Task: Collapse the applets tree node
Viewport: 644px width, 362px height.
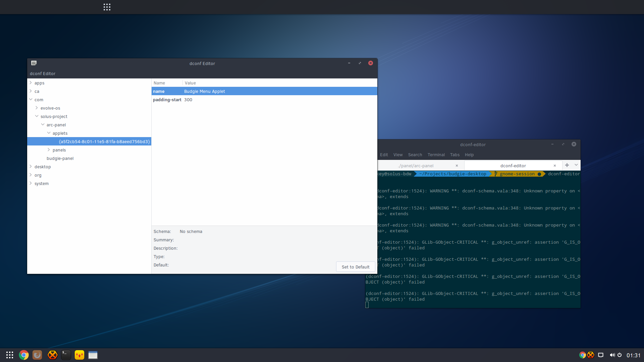Action: click(x=49, y=133)
